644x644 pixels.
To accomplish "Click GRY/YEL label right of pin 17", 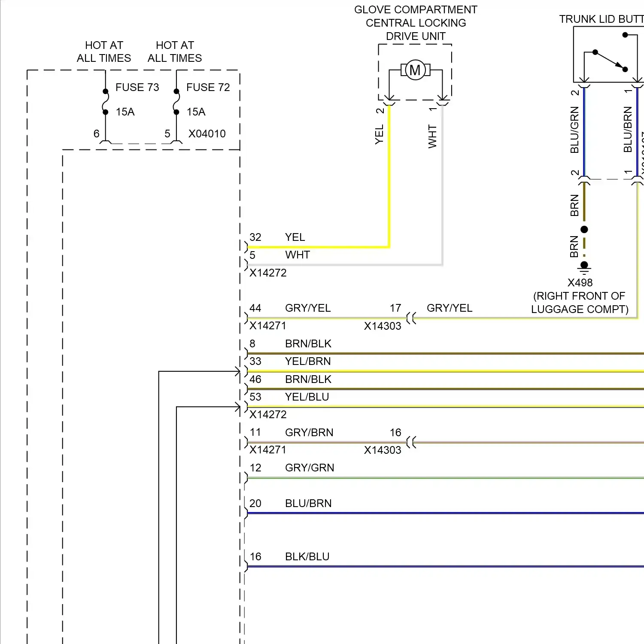I will point(450,308).
